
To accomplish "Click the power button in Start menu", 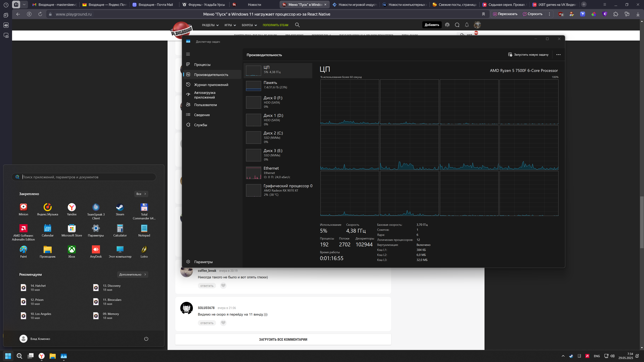I will 146,339.
